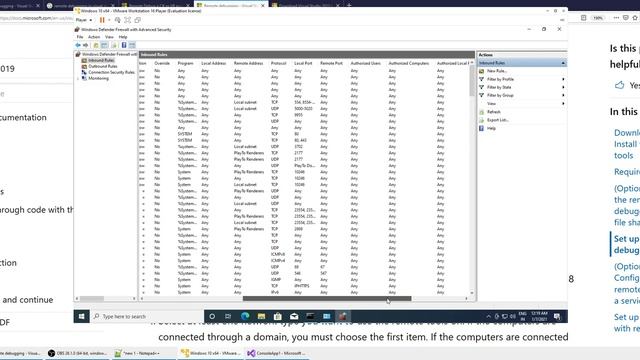640x360 pixels.
Task: Open File menu in firewall window
Action: [80, 37]
